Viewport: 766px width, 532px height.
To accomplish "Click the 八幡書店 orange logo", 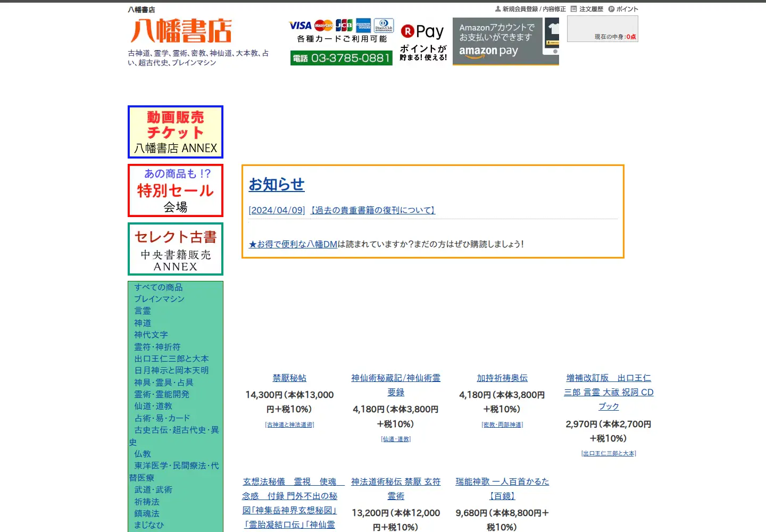I will pyautogui.click(x=181, y=31).
